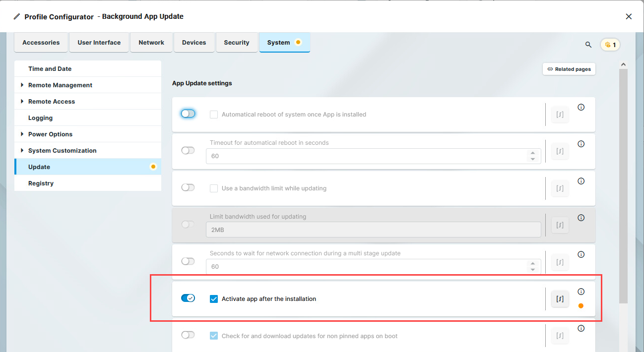Click info icon for Timeout for reboot setting
644x352 pixels.
581,144
